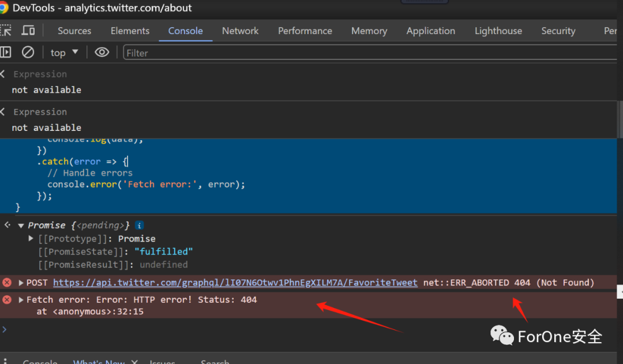
Task: Click the blue info badge next to Promise
Action: point(139,226)
